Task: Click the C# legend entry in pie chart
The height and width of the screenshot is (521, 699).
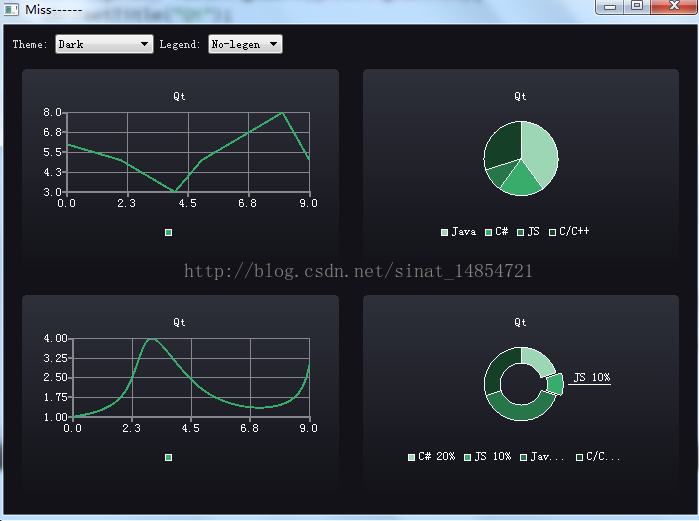Action: pyautogui.click(x=497, y=232)
